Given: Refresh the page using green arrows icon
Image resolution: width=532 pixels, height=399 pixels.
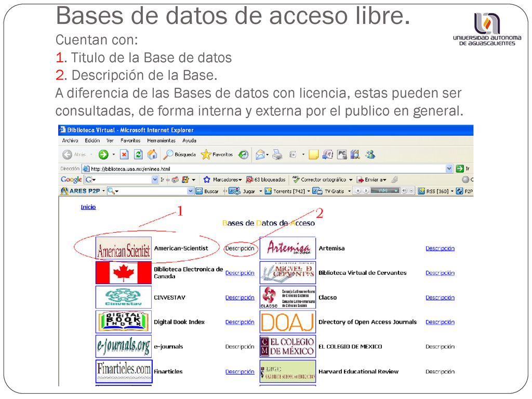Looking at the screenshot, I should tap(138, 155).
